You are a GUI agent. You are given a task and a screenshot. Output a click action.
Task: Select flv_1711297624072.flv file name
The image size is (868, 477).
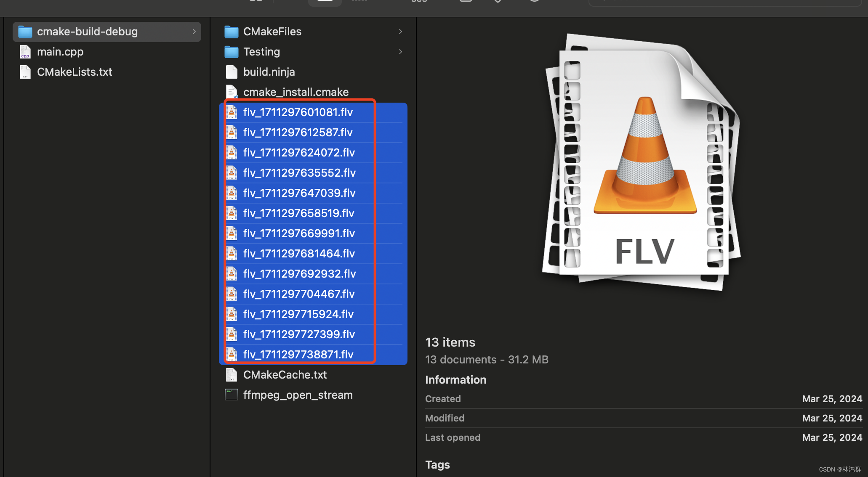click(299, 153)
